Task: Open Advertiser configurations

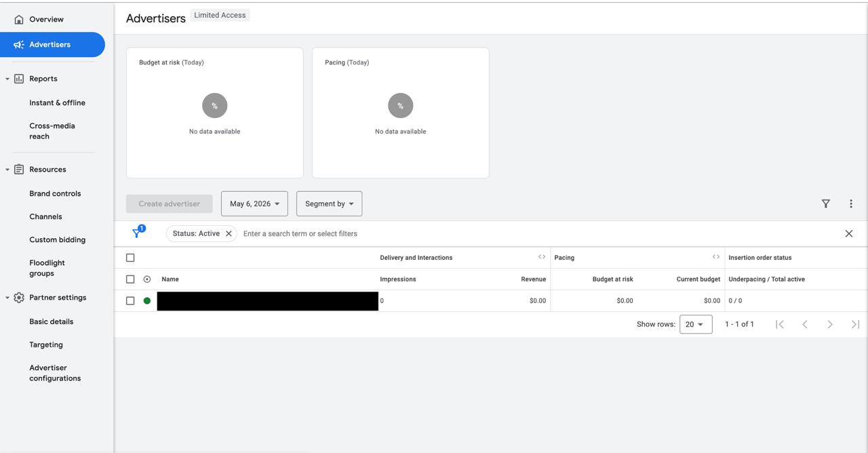Action: tap(55, 373)
